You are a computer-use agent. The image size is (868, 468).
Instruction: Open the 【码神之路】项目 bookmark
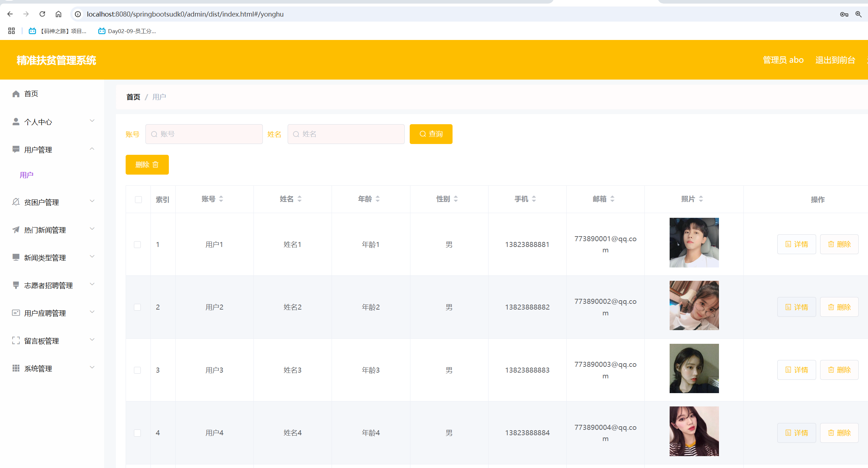click(x=58, y=31)
